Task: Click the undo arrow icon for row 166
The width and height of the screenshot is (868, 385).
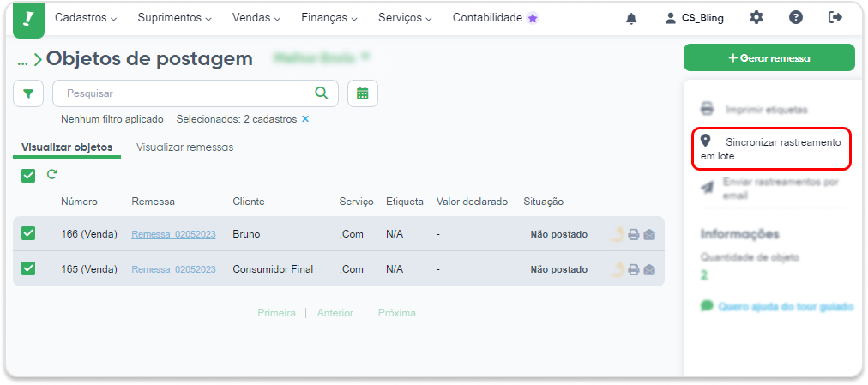Action: 618,235
